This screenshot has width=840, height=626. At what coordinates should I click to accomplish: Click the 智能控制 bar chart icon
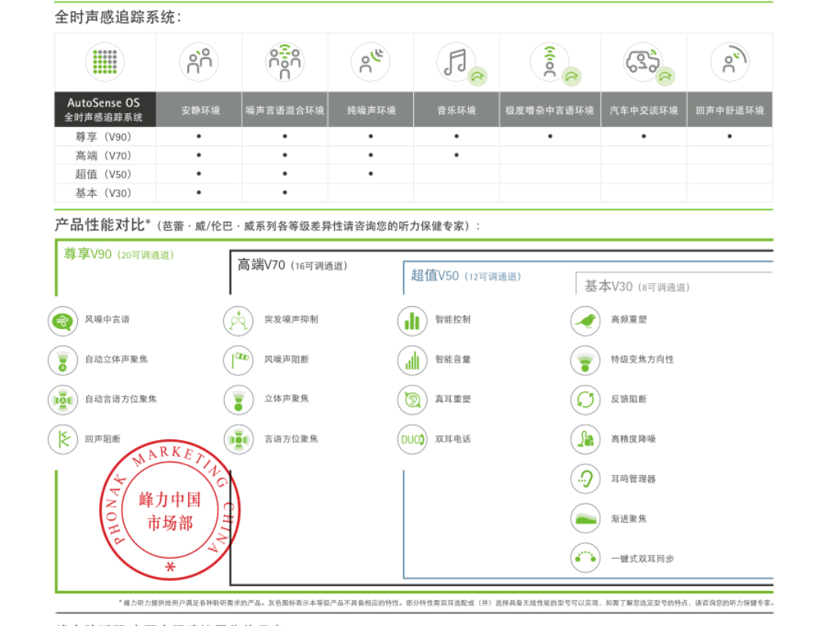tap(412, 321)
